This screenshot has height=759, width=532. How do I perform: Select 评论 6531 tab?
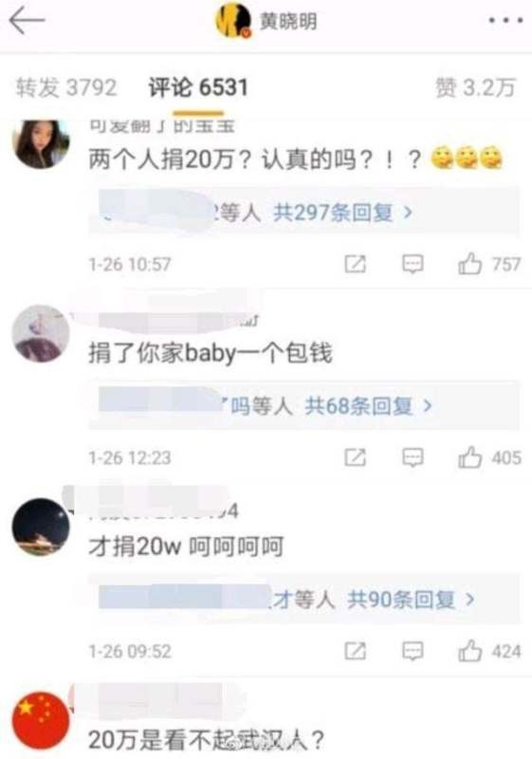pyautogui.click(x=198, y=87)
